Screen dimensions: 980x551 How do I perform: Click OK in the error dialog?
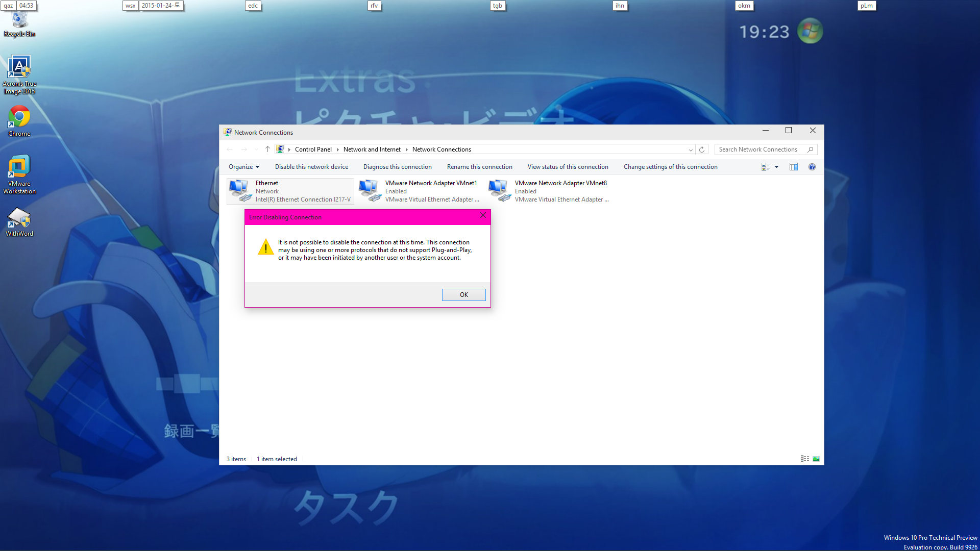pos(464,295)
